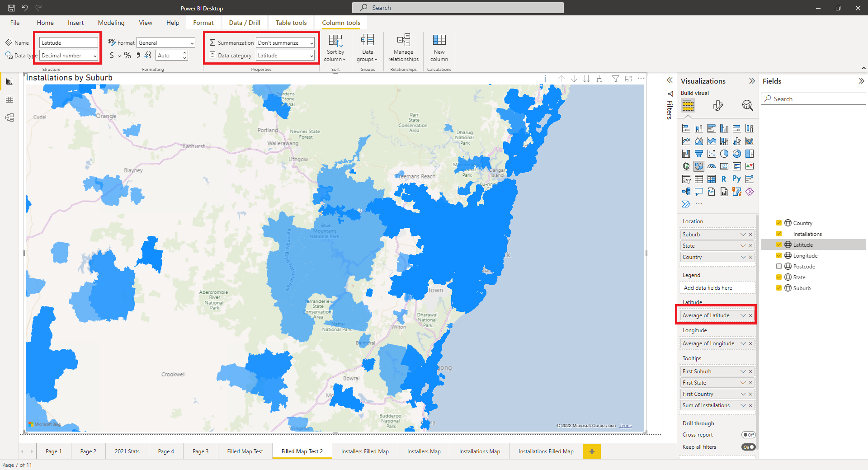The width and height of the screenshot is (868, 470).
Task: Open the File menu
Action: tap(15, 23)
